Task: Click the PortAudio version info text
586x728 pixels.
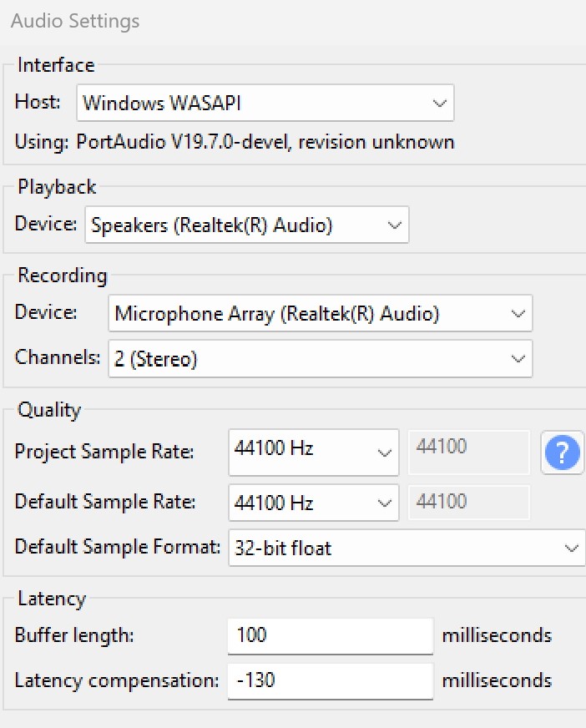Action: (235, 142)
